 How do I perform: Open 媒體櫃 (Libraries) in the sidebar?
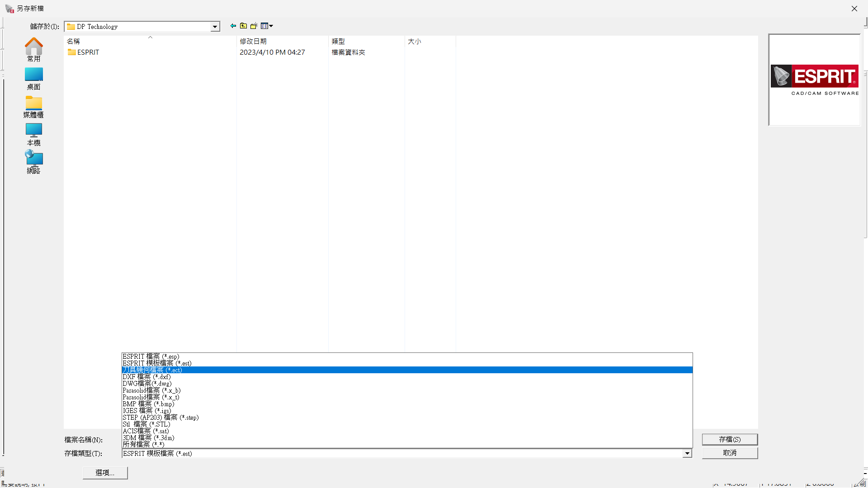[x=33, y=107]
